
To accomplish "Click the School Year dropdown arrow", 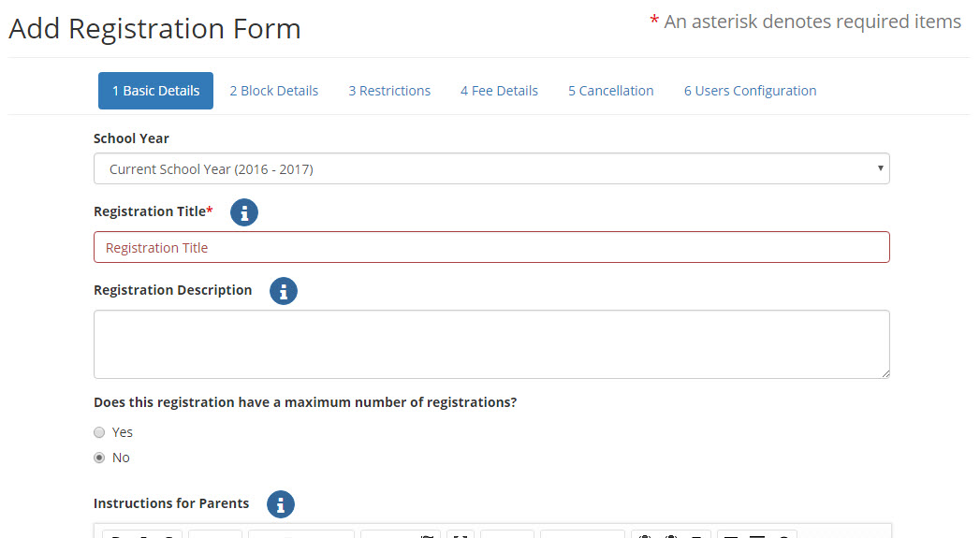I will pos(880,168).
